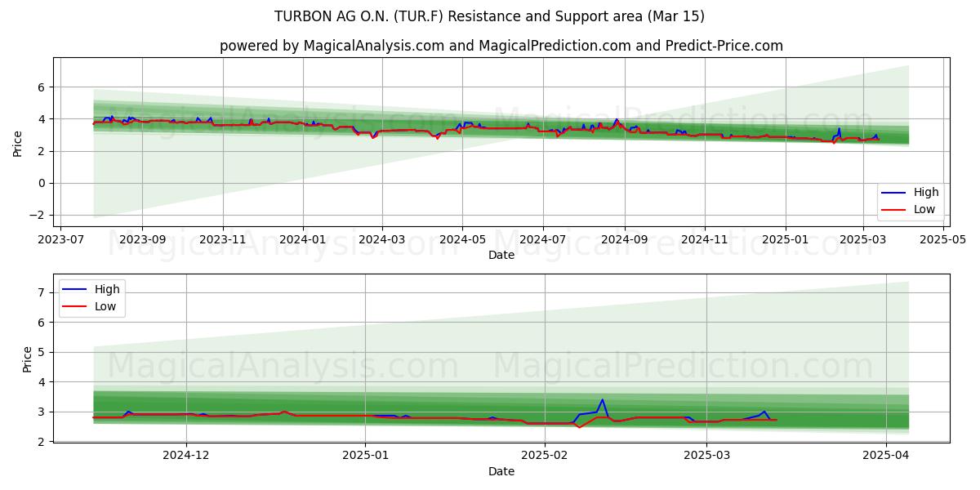The height and width of the screenshot is (490, 980).
Task: Click the lower chart 'Price' axis label
Action: click(x=28, y=359)
